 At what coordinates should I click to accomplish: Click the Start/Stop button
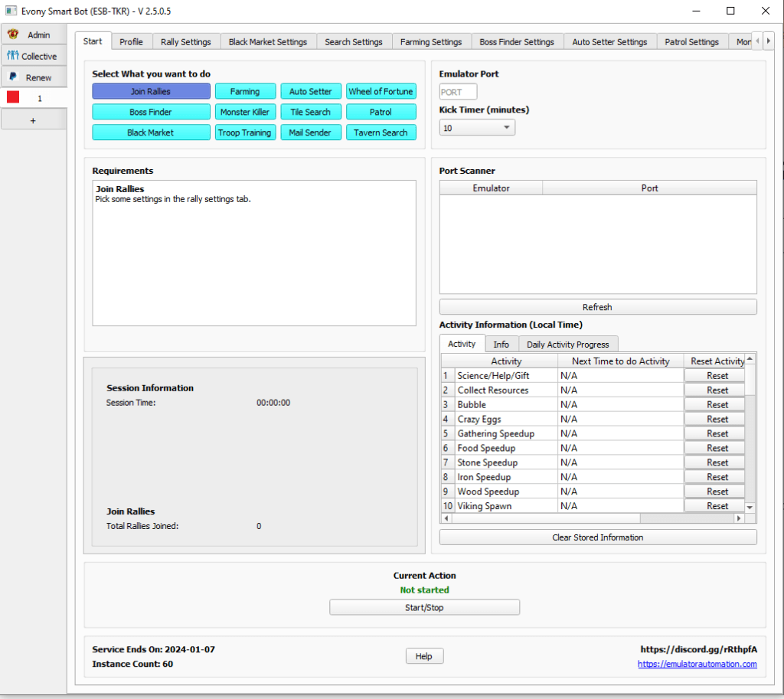click(x=424, y=607)
